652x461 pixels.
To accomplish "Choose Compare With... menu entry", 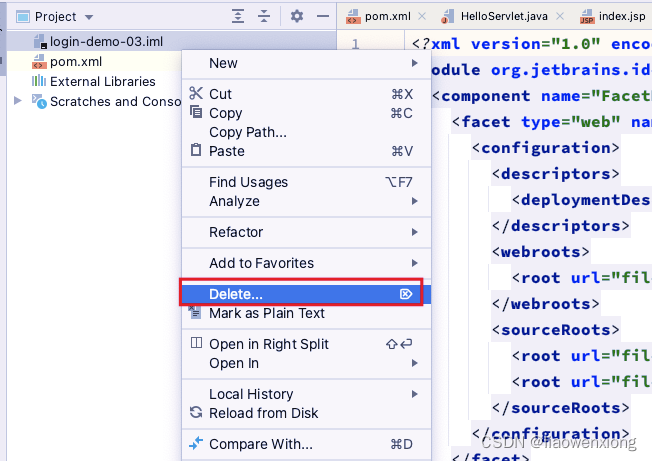I will click(306, 444).
